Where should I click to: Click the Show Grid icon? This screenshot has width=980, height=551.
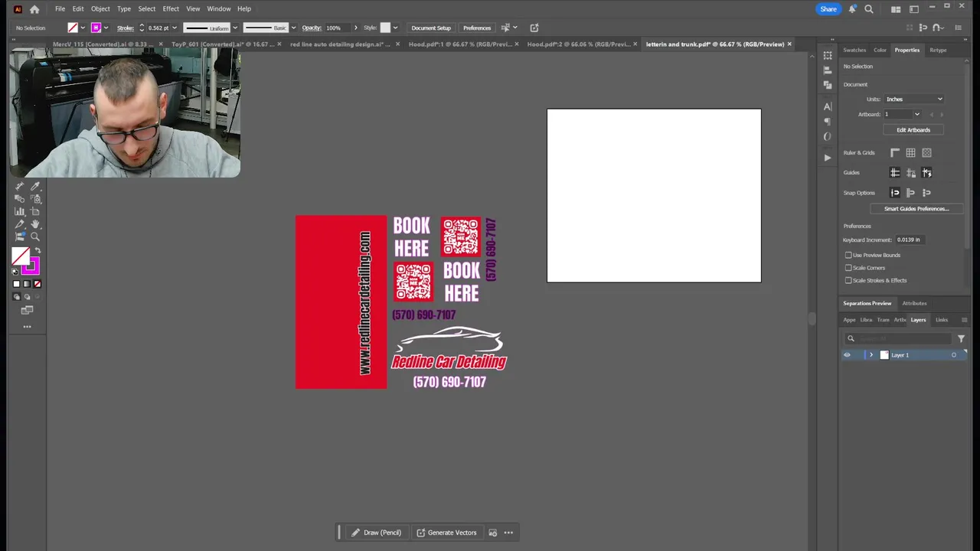point(910,153)
